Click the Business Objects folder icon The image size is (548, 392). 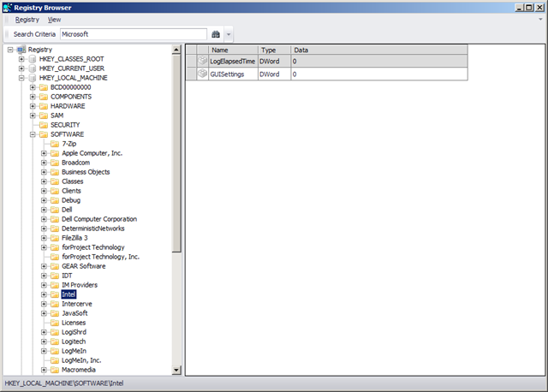point(55,172)
